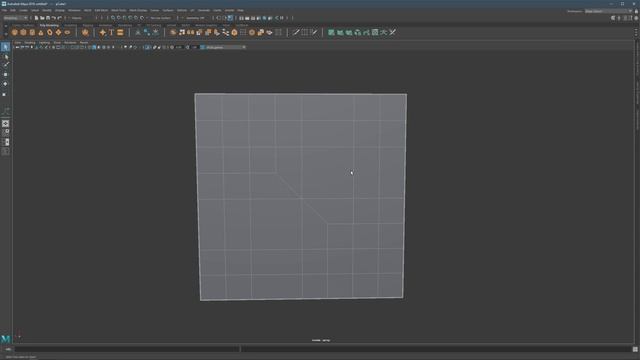This screenshot has width=640, height=360.
Task: Toggle snap to points magnet icon
Action: pyautogui.click(x=124, y=18)
